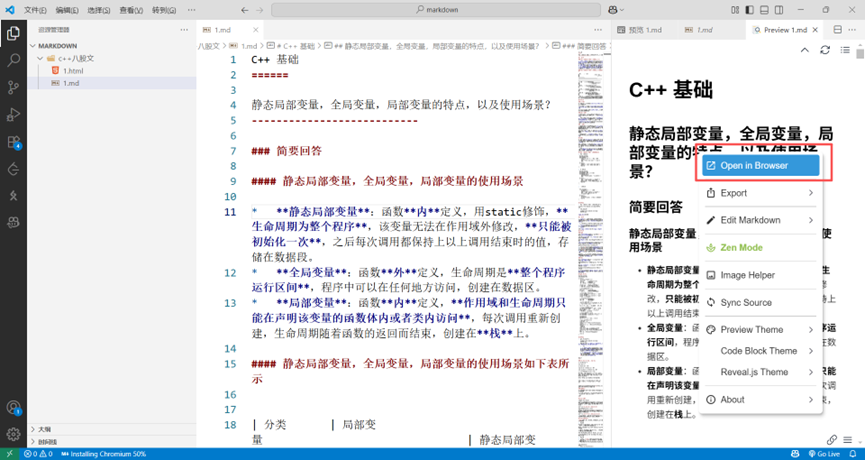Select Image Helper menu item

click(x=760, y=275)
